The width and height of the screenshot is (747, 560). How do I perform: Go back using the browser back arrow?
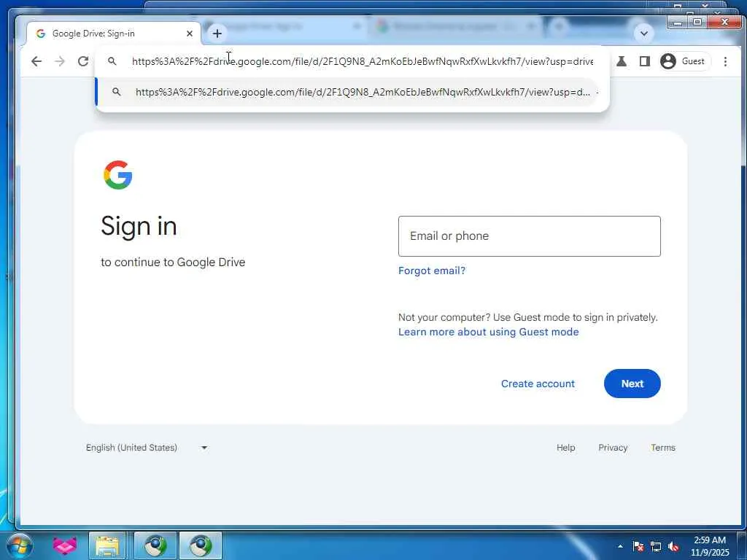pyautogui.click(x=36, y=61)
